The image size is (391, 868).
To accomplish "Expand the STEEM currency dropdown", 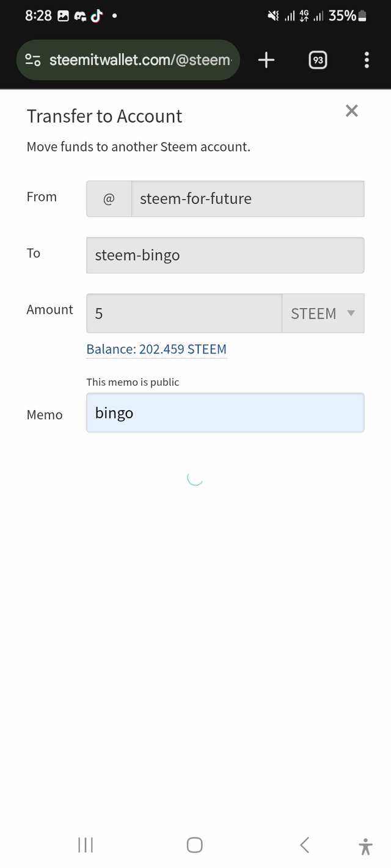I will (x=323, y=313).
